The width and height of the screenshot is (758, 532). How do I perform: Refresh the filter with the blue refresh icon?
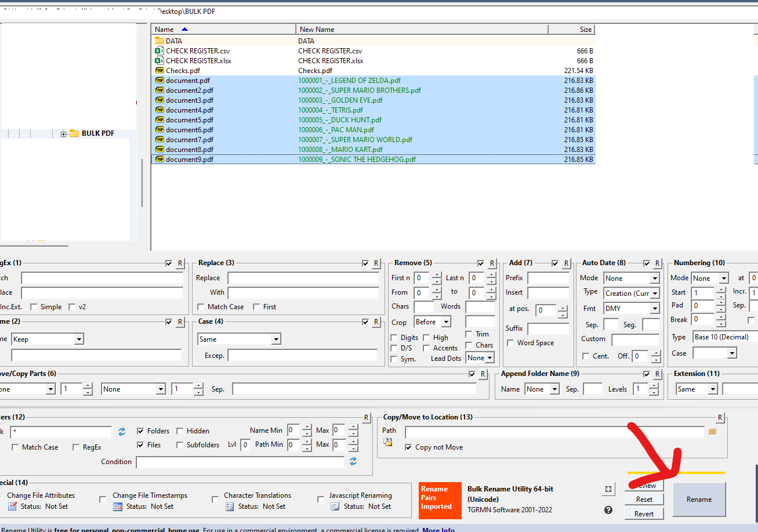pyautogui.click(x=121, y=431)
